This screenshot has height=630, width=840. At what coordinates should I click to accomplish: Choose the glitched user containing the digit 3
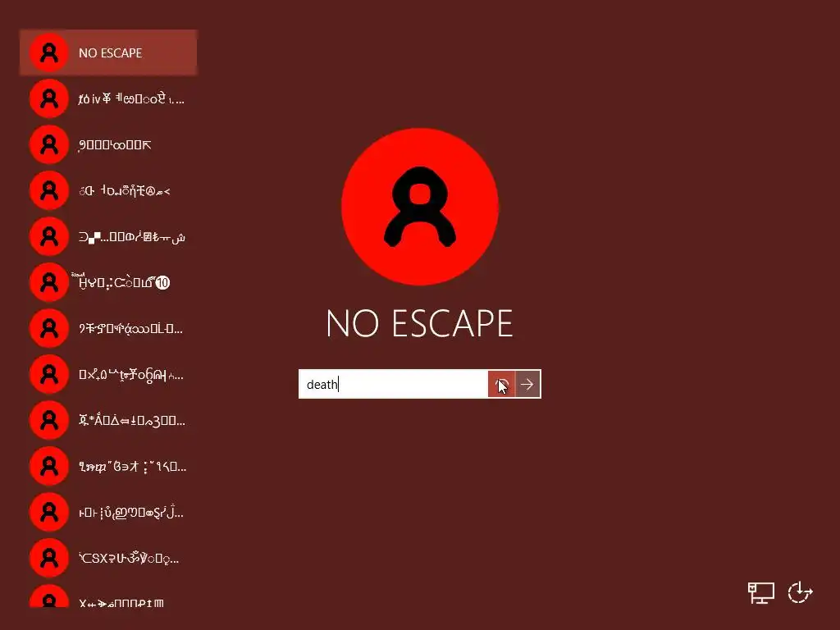[108, 421]
